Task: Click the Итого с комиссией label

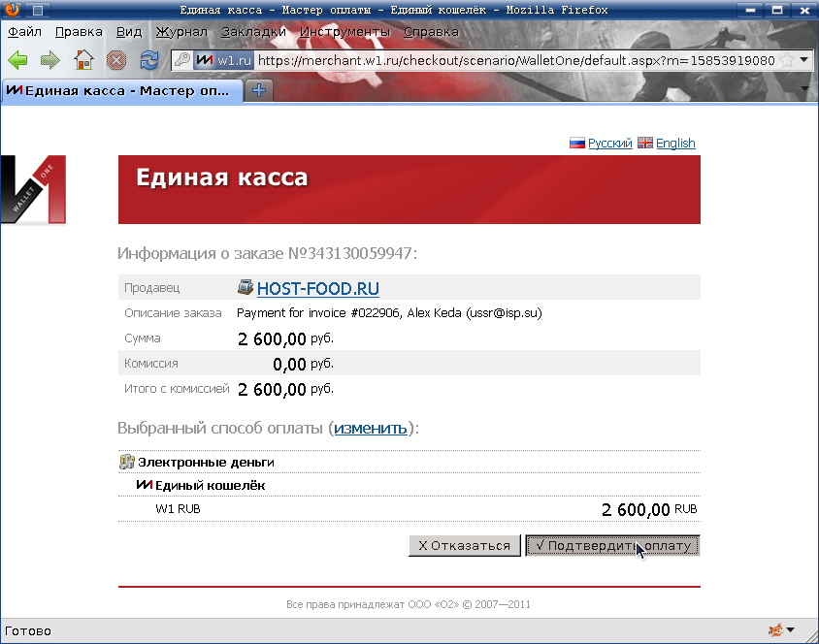Action: pyautogui.click(x=177, y=389)
